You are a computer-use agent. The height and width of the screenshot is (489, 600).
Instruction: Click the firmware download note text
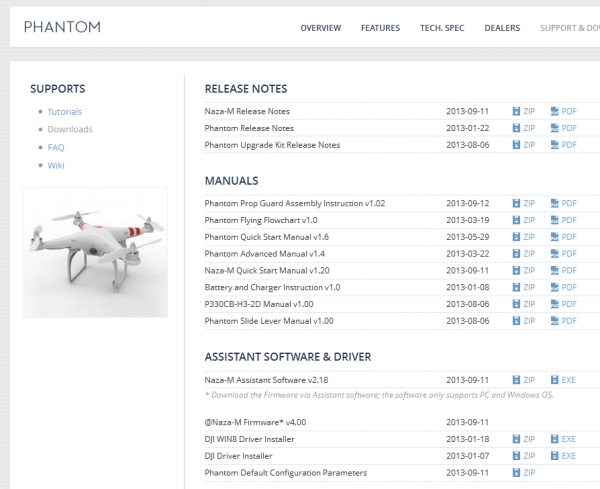tap(379, 395)
